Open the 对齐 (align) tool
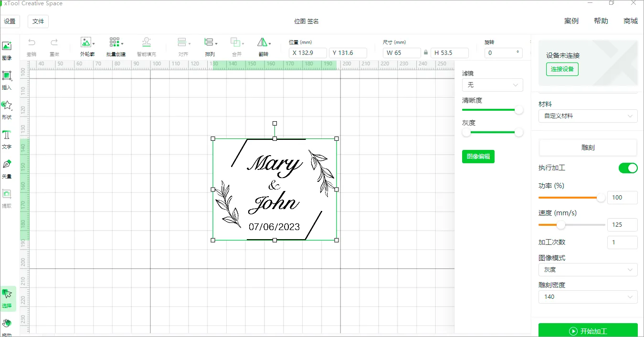The height and width of the screenshot is (337, 644). pyautogui.click(x=183, y=47)
